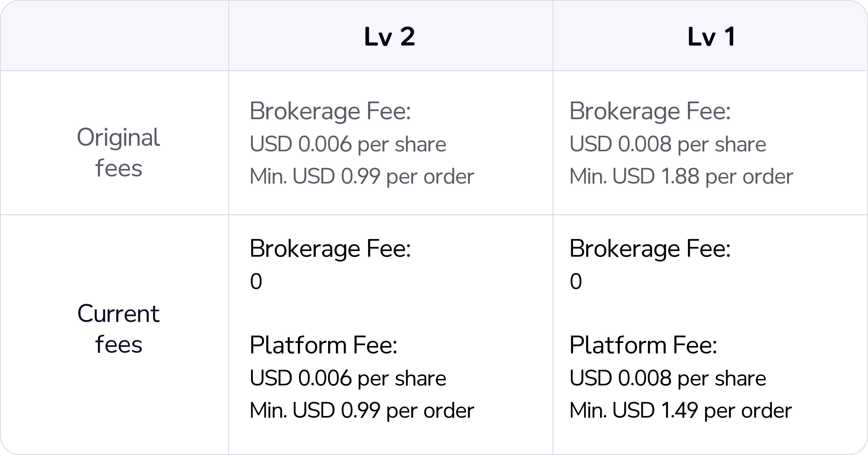Viewport: 868px width, 455px height.
Task: Click the Lv 1 column header
Action: [711, 36]
